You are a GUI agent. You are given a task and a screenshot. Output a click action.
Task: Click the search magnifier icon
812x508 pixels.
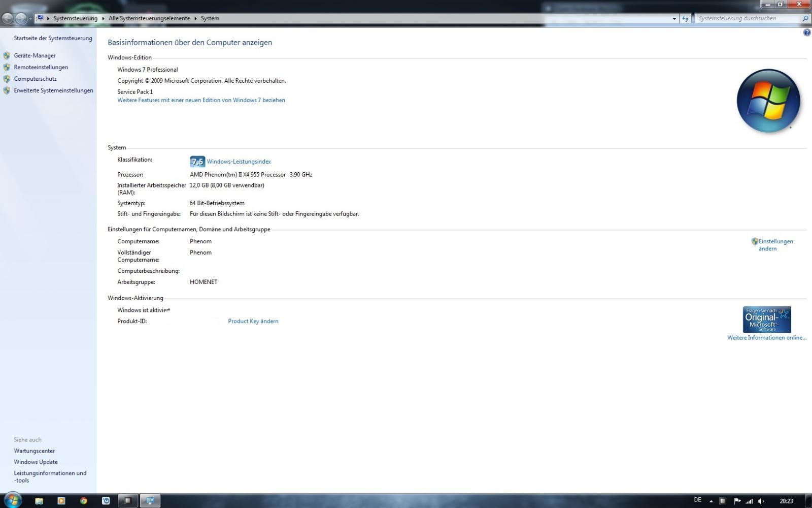click(805, 19)
